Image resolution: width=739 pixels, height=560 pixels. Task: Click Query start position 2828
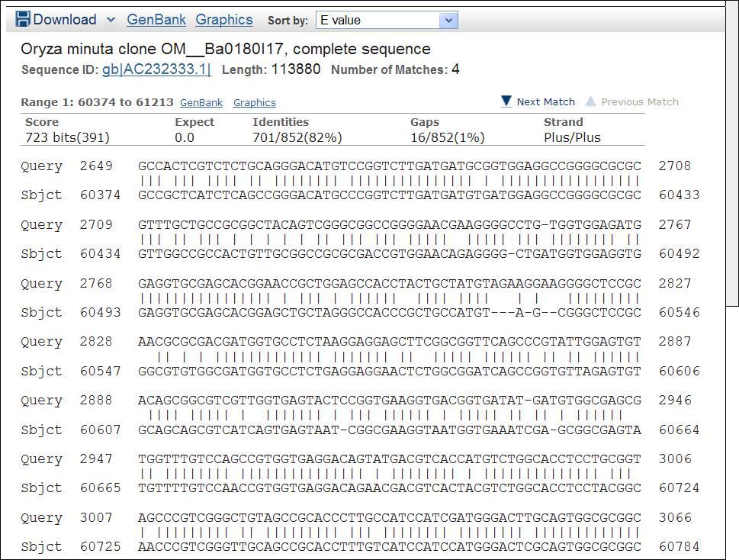tap(96, 342)
